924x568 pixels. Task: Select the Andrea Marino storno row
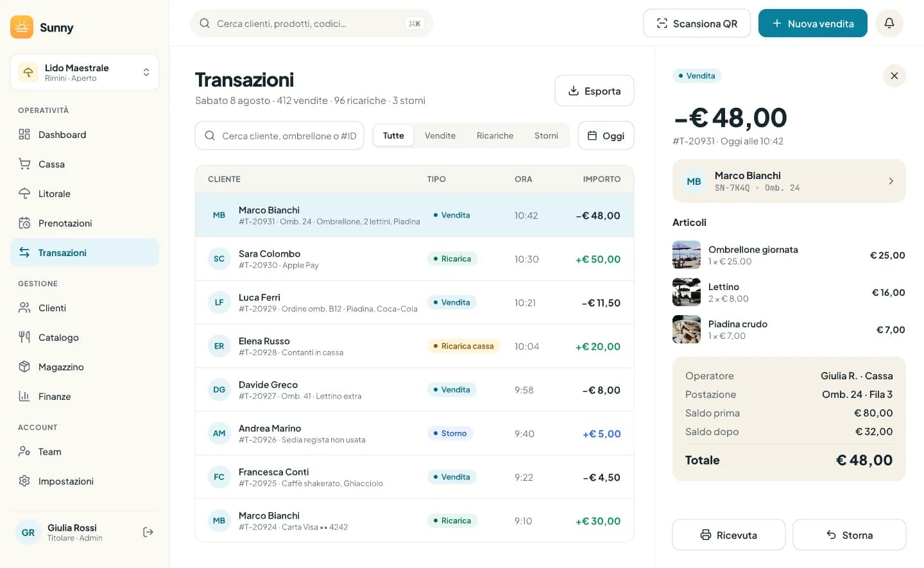coord(414,433)
